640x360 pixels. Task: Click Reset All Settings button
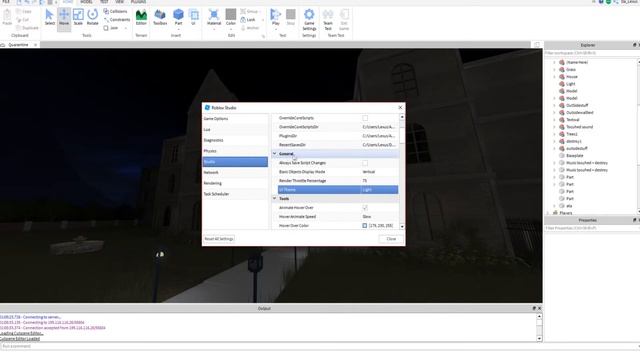(219, 239)
